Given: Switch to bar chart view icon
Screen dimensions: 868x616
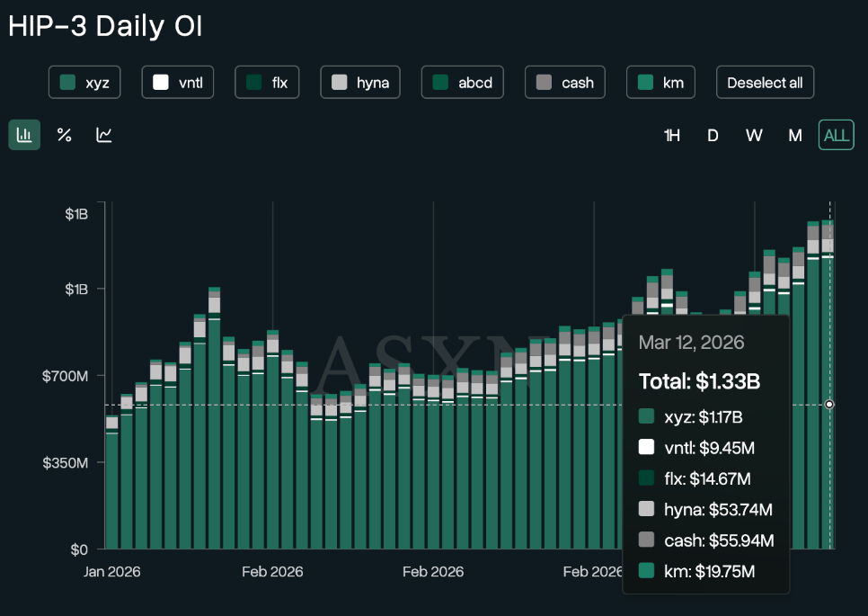Looking at the screenshot, I should point(24,135).
